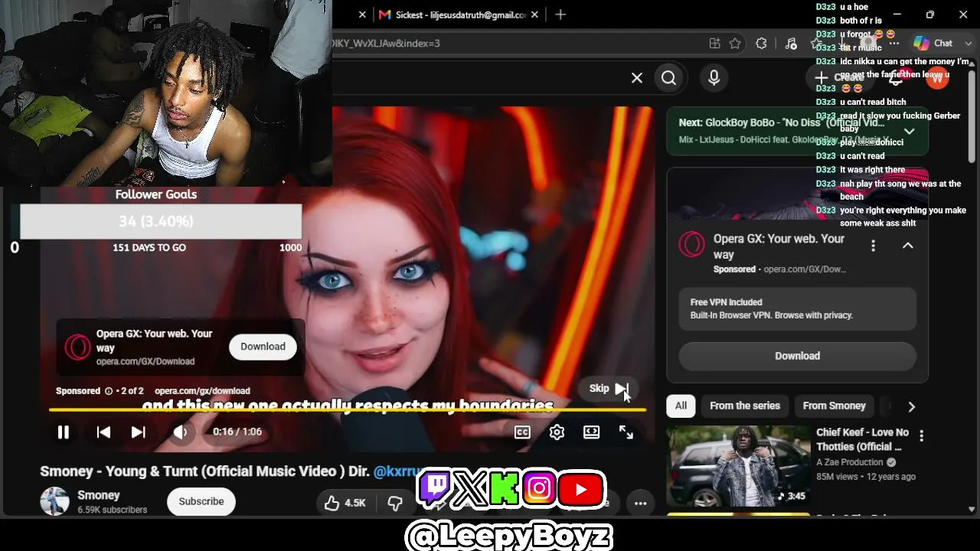Toggle closed captions on the player

[522, 432]
